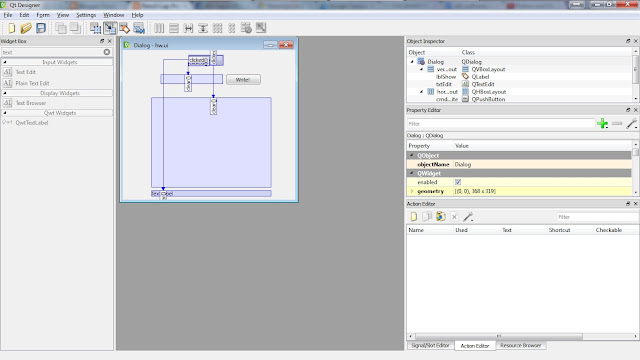Viewport: 640px width, 360px height.
Task: Select the Action Editor tab
Action: tap(475, 346)
